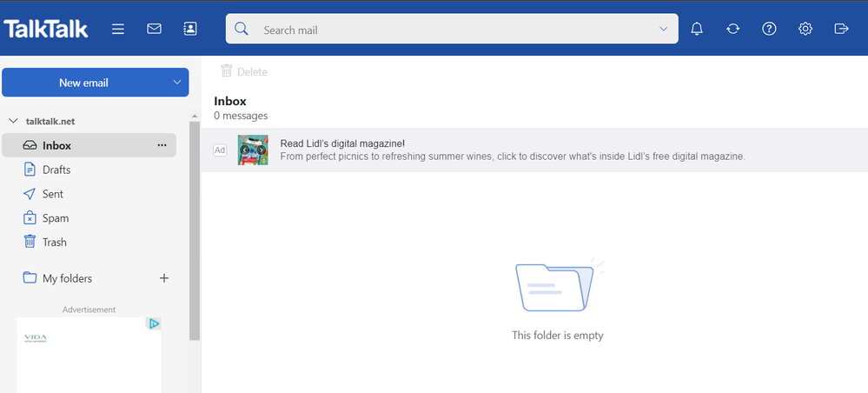Click the '0 messages' count text
The height and width of the screenshot is (393, 868).
coord(241,116)
